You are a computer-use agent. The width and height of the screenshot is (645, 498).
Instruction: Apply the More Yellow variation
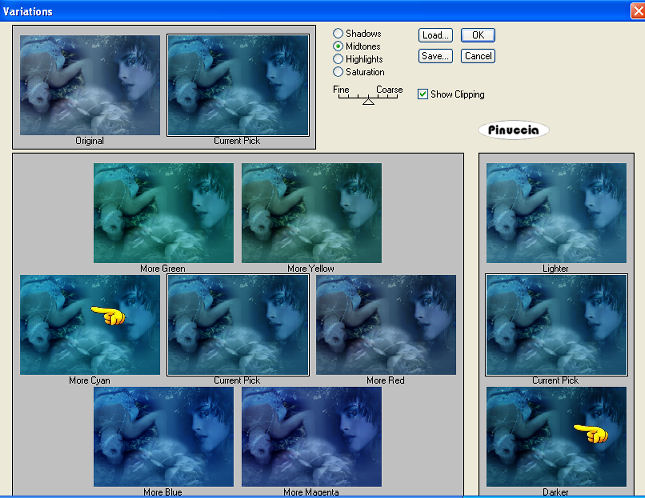312,213
